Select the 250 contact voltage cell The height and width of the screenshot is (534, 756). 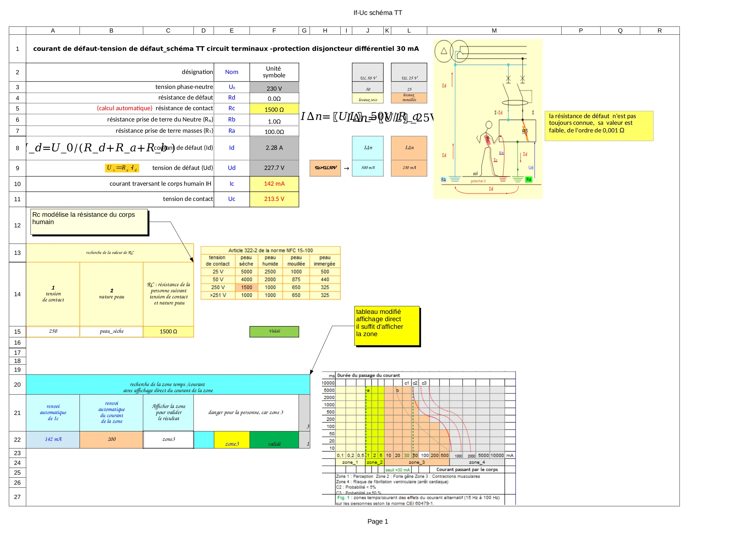click(x=53, y=331)
